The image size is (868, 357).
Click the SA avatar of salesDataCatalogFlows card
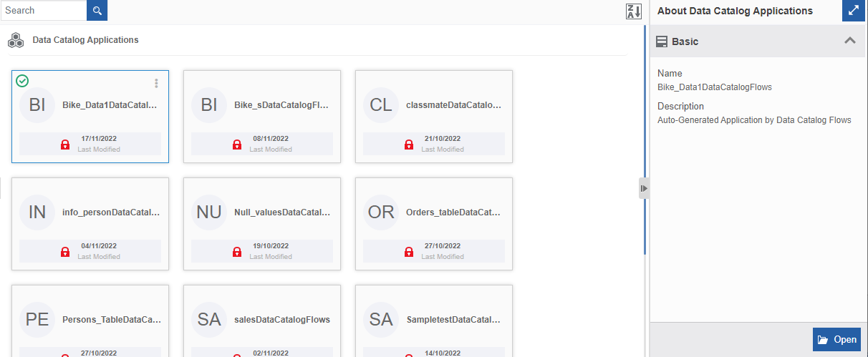click(209, 320)
